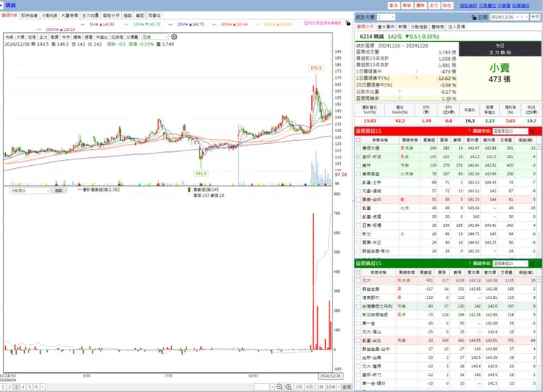Open the 行事曆 link
543x392 pixels.
(x=504, y=6)
